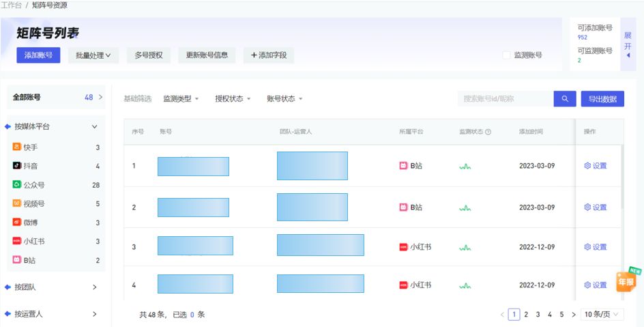Click the gear icon in row 3

[587, 247]
